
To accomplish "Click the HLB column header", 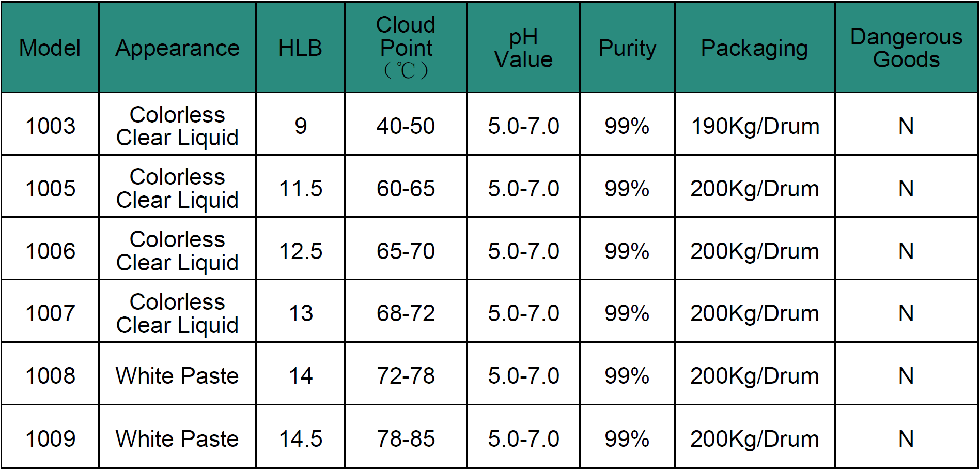I will [300, 48].
